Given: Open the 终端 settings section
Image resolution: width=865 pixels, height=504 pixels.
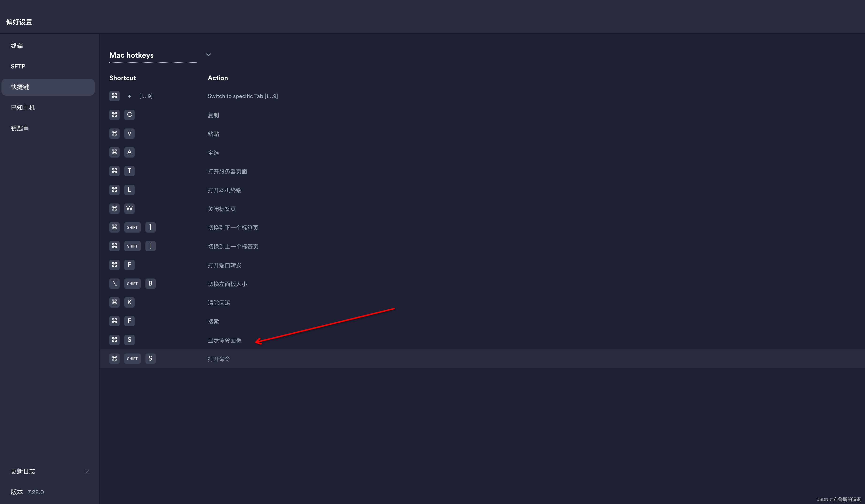Looking at the screenshot, I should click(17, 46).
